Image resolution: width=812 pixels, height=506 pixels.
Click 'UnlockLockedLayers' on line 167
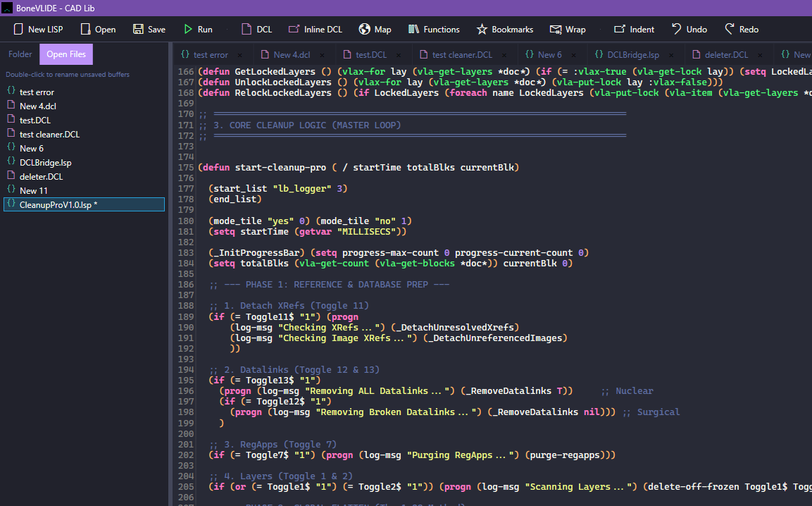point(283,82)
